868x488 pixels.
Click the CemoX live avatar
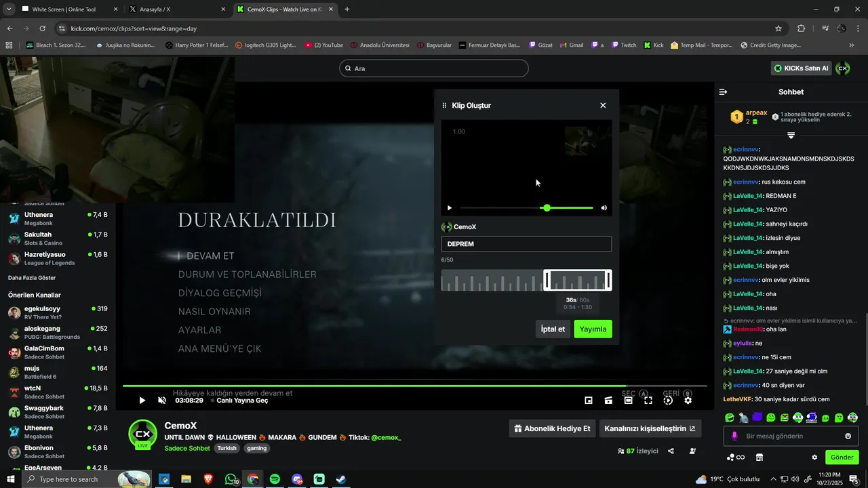[143, 434]
